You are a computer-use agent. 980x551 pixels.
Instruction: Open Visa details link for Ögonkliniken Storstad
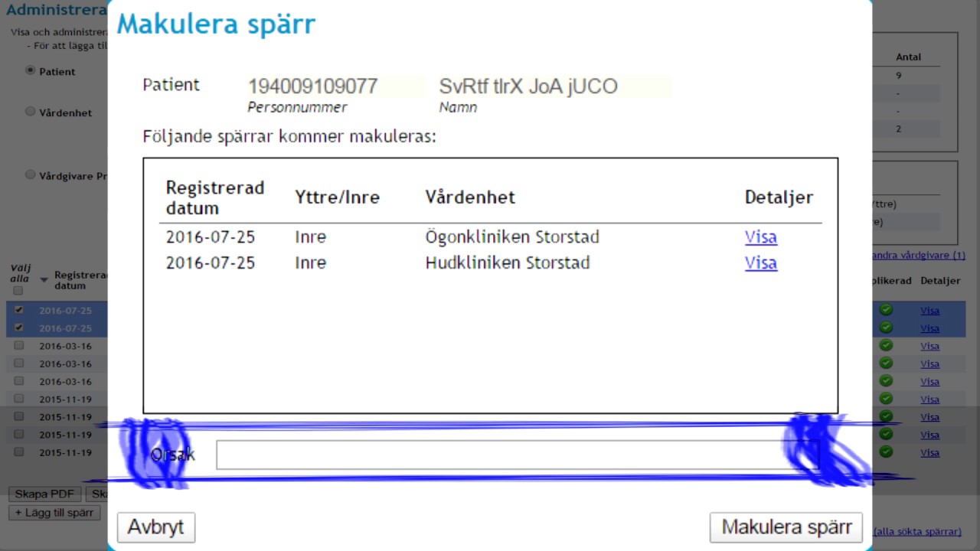point(761,236)
